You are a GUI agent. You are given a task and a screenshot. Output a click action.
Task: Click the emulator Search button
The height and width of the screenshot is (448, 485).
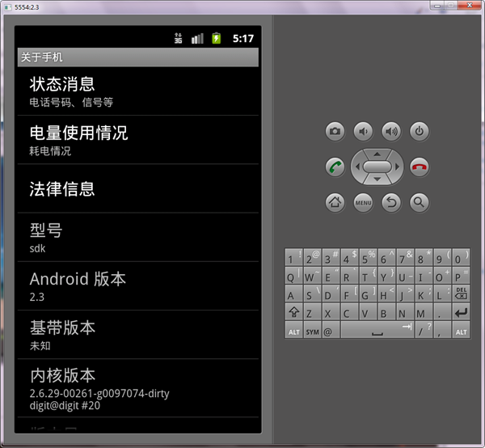[420, 203]
